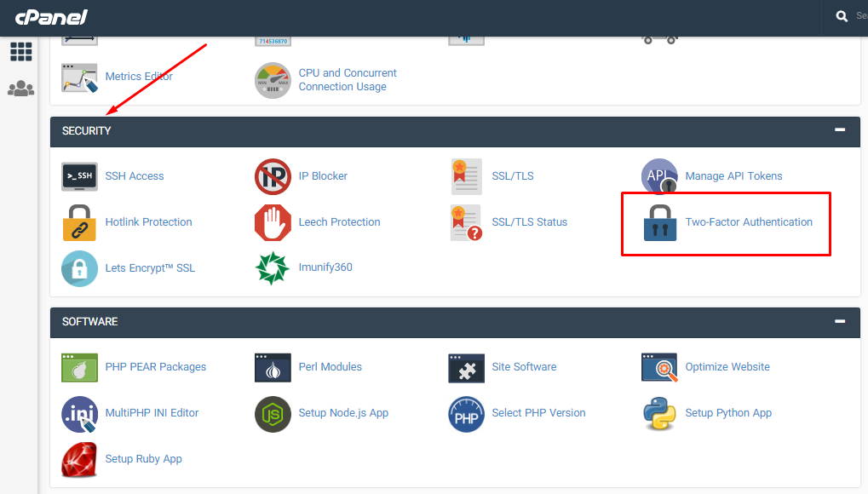Click the Imunify360 green star icon
868x494 pixels.
point(273,268)
